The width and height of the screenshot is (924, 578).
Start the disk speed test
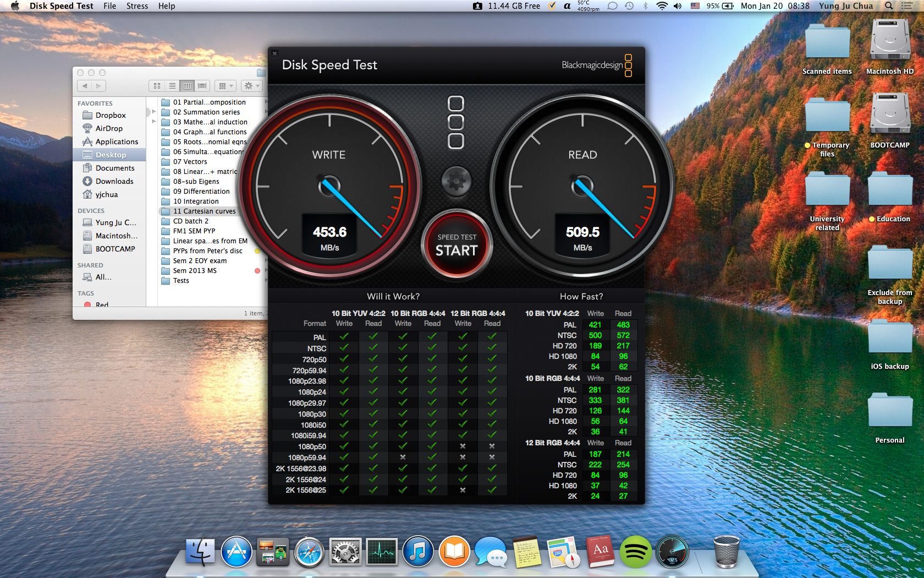click(x=457, y=244)
